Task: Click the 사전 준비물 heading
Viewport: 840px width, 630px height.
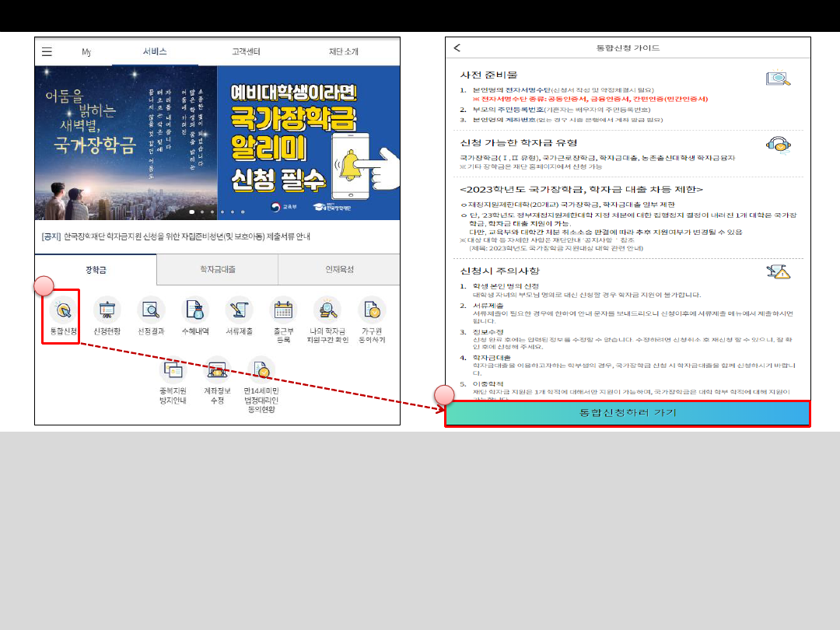Action: tap(488, 75)
